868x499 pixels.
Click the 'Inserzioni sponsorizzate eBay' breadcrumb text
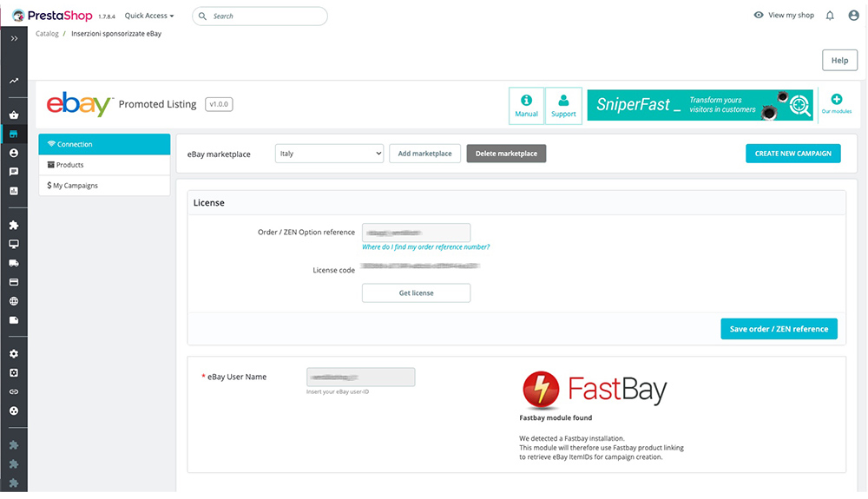pos(116,34)
